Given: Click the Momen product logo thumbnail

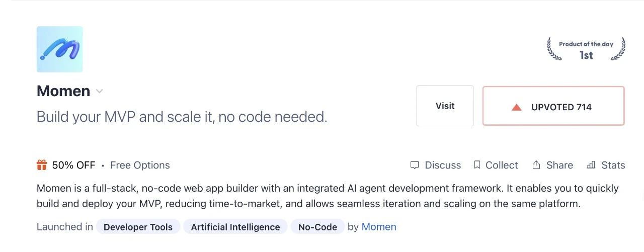Looking at the screenshot, I should (59, 49).
